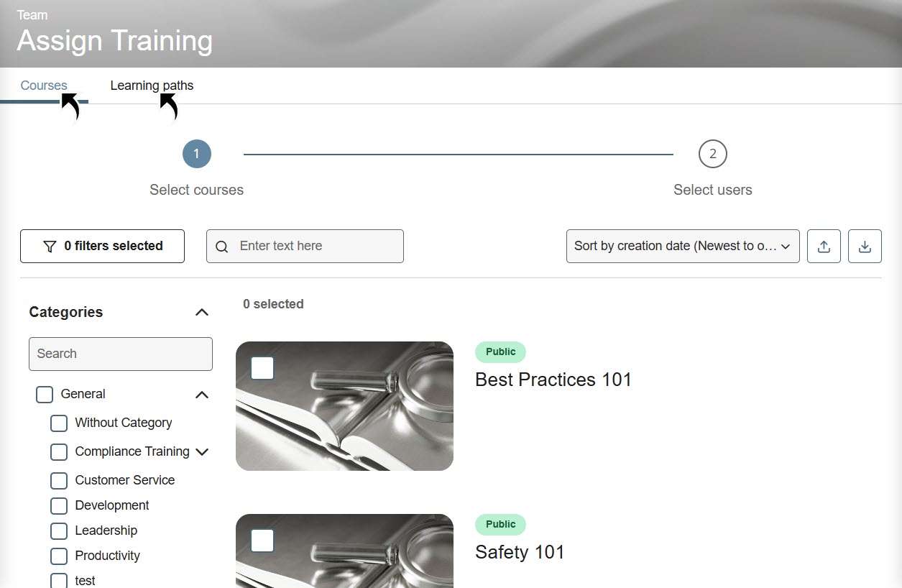Image resolution: width=902 pixels, height=588 pixels.
Task: Collapse the Categories panel
Action: (202, 312)
